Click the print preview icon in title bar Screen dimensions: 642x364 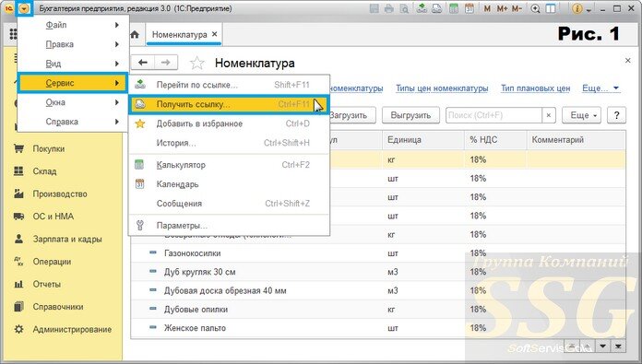pyautogui.click(x=404, y=8)
